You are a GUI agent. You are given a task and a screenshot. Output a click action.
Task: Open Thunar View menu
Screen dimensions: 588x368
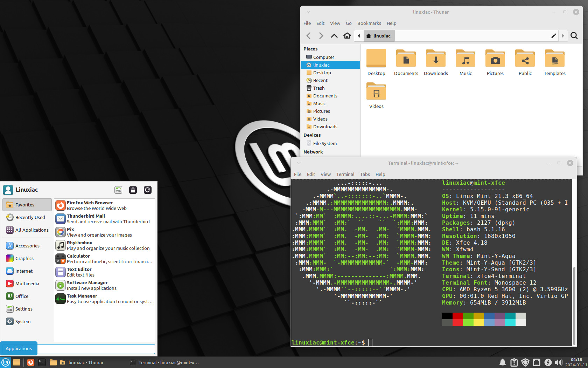[x=335, y=23]
